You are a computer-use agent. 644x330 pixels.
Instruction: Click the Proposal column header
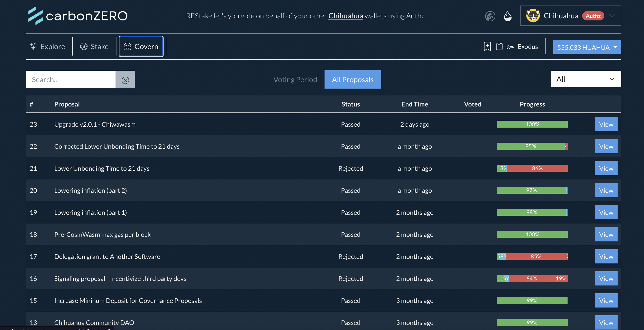coord(67,104)
